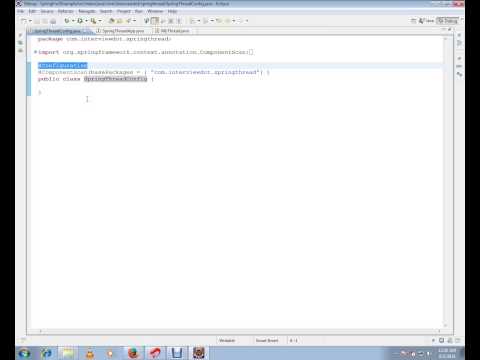Expand the Run dropdown arrow
This screenshot has height=360, width=480.
coord(86,21)
